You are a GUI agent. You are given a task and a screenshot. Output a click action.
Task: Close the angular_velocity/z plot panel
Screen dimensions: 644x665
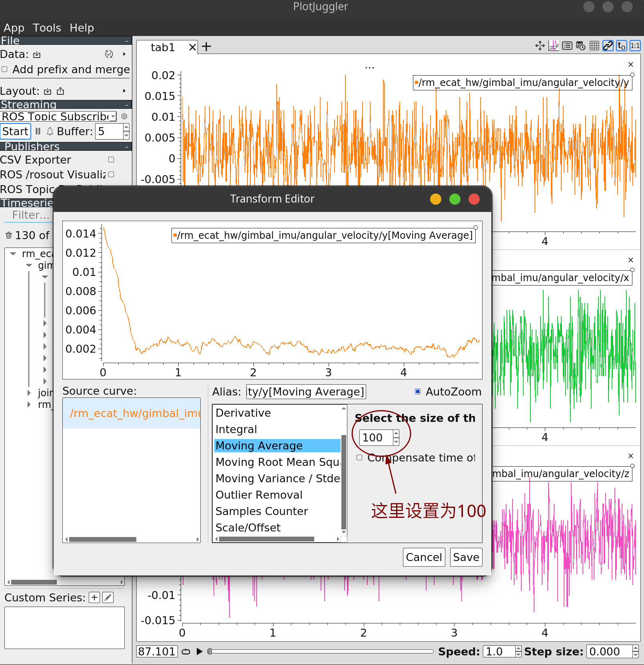point(631,456)
